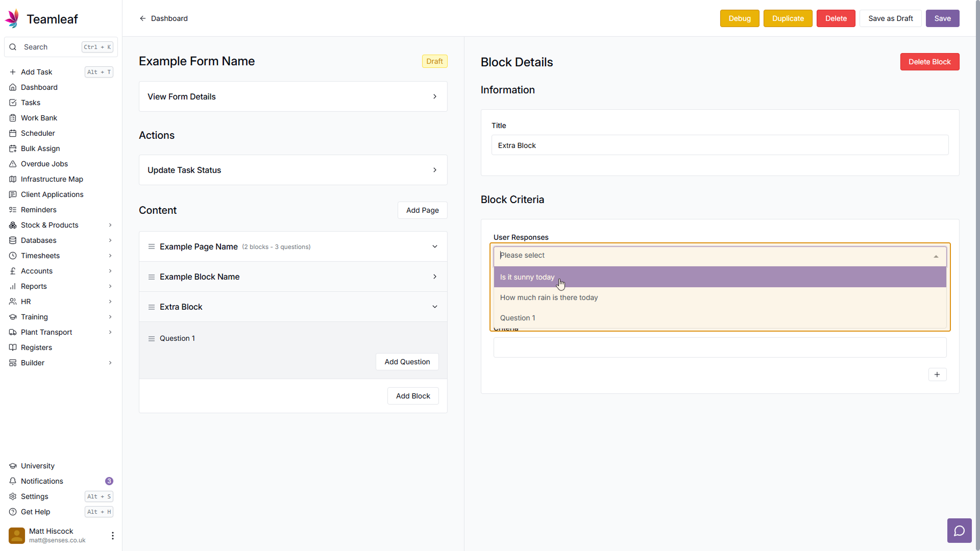Click the chat support bubble icon

(x=959, y=531)
